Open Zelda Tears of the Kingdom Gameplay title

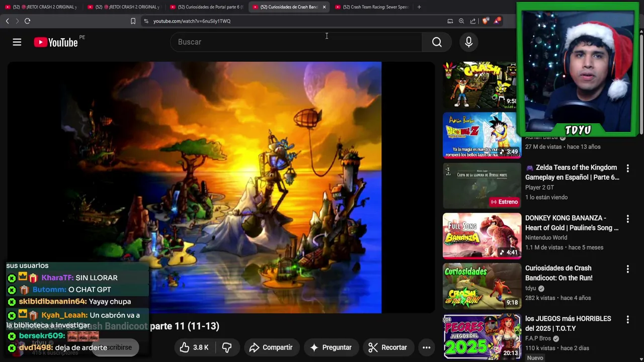tap(572, 172)
